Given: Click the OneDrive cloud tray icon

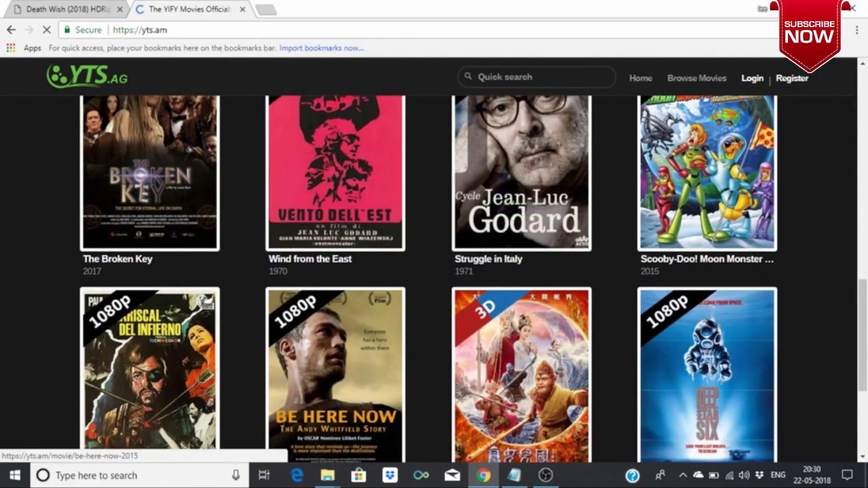Looking at the screenshot, I should point(698,475).
